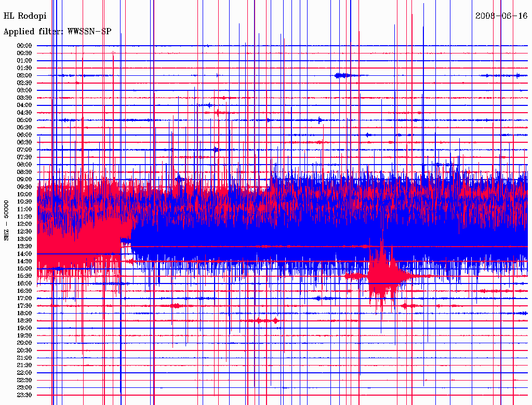532x405 pixels.
Task: Select the 17:00 time label
Action: click(x=24, y=299)
